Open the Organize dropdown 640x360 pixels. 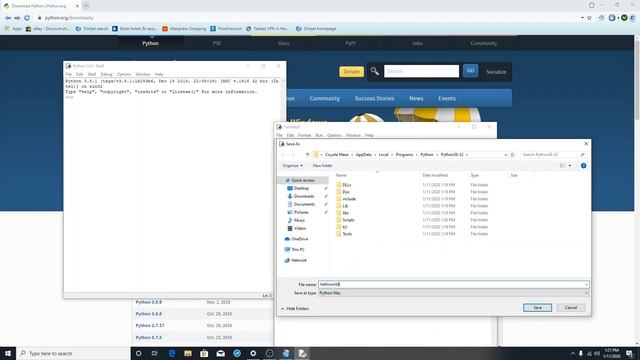pyautogui.click(x=293, y=166)
